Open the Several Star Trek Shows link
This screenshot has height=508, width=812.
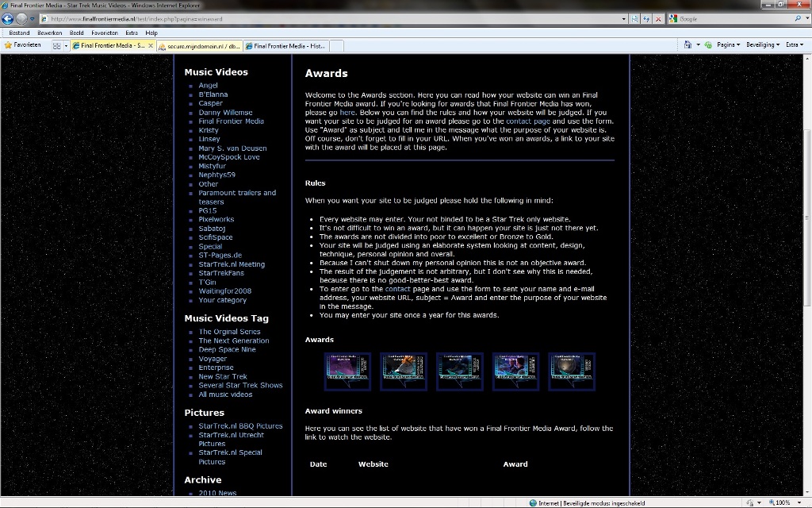[240, 385]
